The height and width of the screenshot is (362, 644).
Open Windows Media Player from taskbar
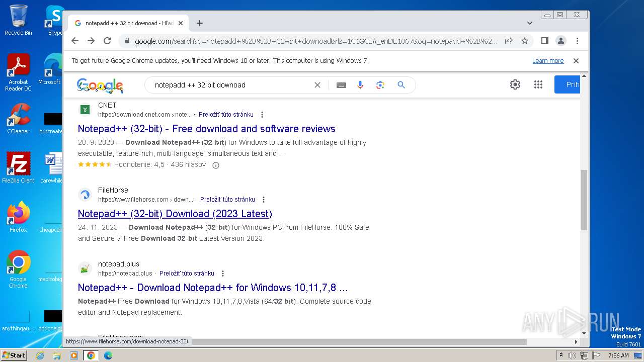[x=74, y=355]
